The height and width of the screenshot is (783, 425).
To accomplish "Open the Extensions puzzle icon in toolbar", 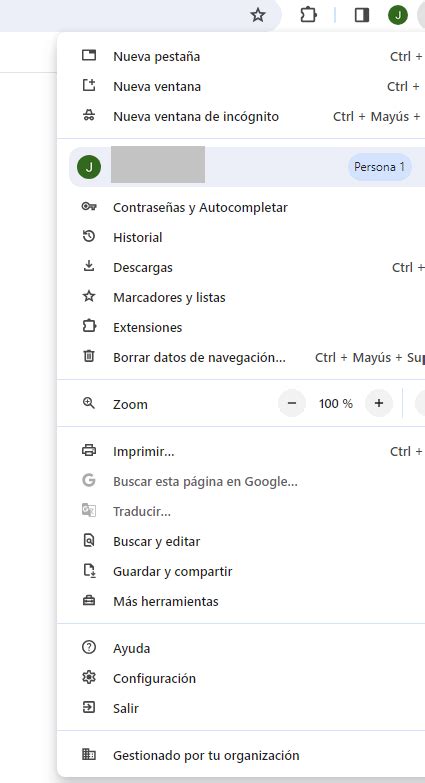I will tap(308, 15).
